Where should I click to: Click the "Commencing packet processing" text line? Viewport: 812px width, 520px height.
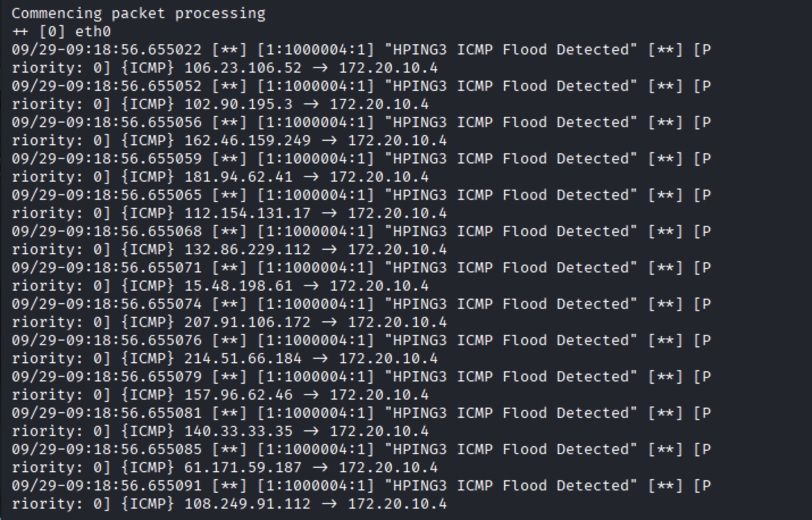[138, 14]
